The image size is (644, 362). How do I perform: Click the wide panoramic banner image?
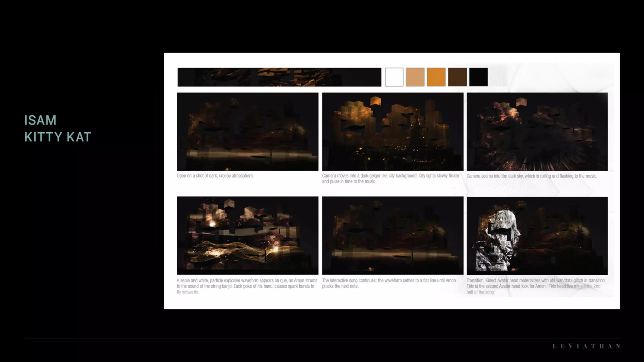point(279,77)
